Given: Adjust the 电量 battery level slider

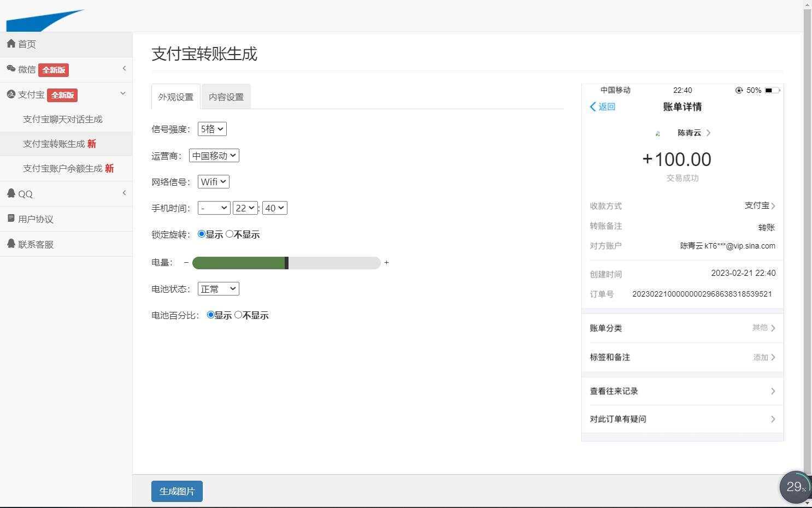Looking at the screenshot, I should pos(286,263).
